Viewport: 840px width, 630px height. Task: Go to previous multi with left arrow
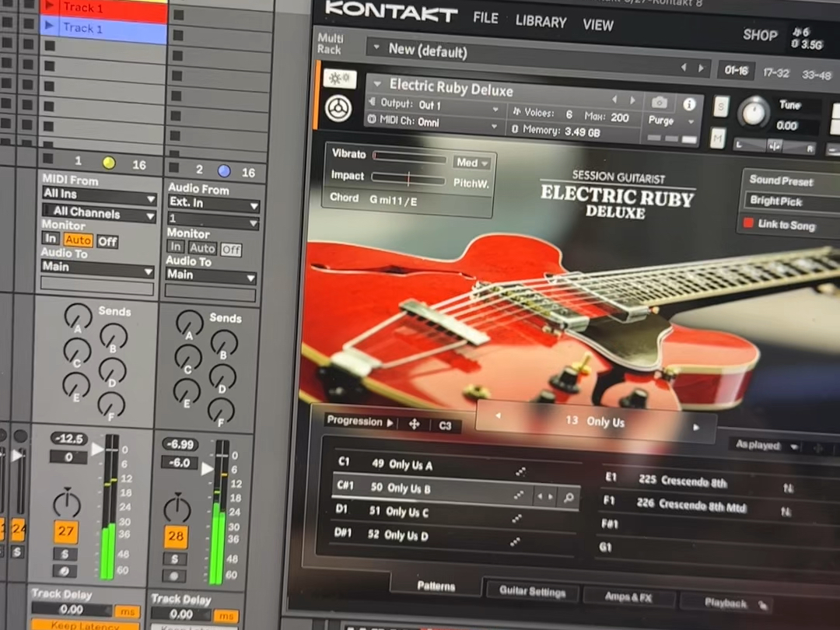click(683, 68)
